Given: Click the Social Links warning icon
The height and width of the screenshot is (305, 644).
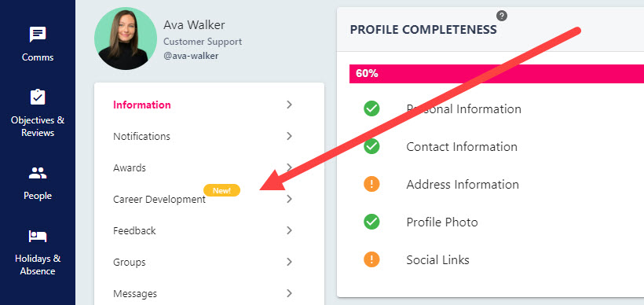Looking at the screenshot, I should point(371,259).
